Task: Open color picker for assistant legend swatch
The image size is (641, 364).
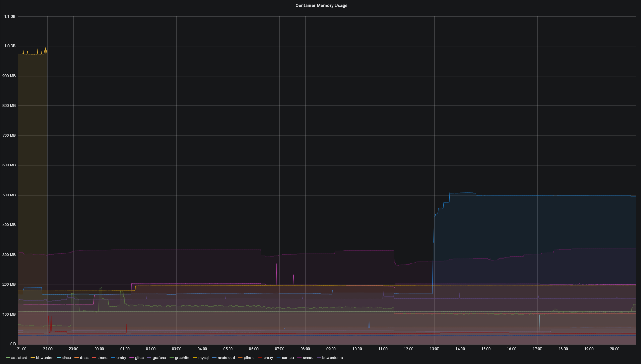Action: (x=8, y=358)
